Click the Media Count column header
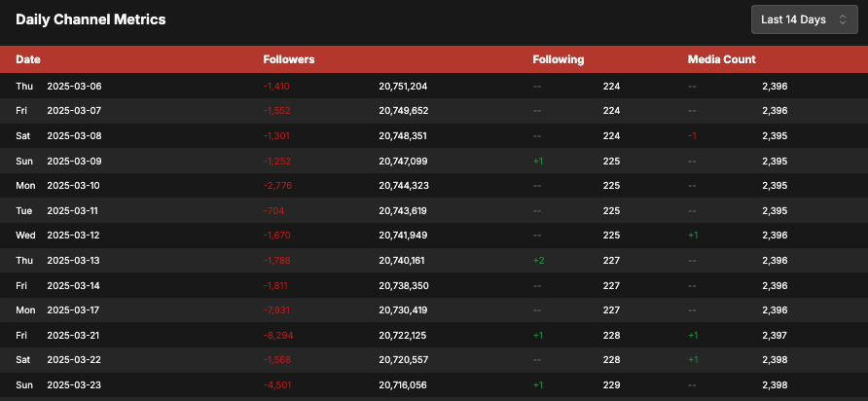Image resolution: width=868 pixels, height=401 pixels. click(x=721, y=59)
